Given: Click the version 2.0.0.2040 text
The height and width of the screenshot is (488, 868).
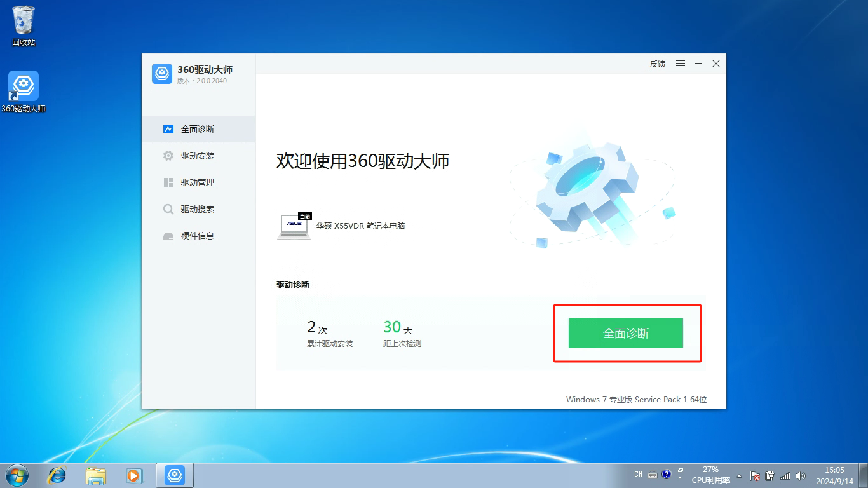Looking at the screenshot, I should coord(202,81).
